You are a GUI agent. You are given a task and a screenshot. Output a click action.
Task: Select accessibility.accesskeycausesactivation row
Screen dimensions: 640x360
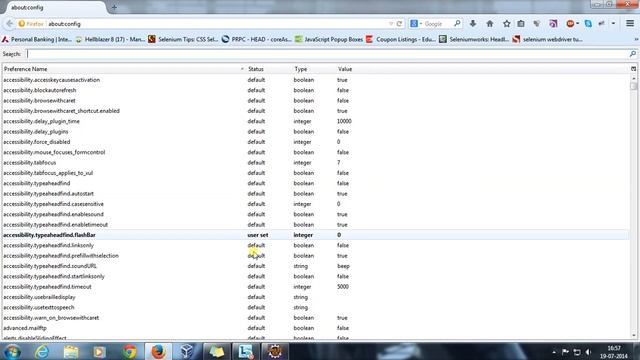click(315, 80)
